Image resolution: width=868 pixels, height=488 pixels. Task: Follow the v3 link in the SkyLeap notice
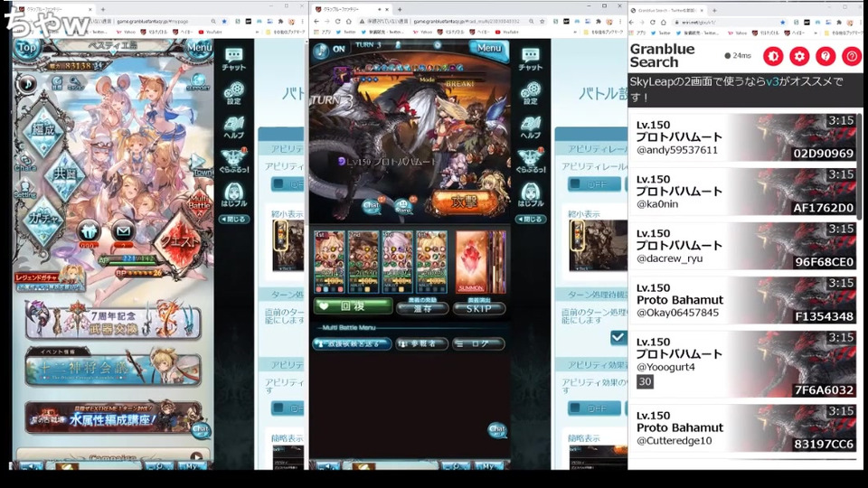(772, 81)
